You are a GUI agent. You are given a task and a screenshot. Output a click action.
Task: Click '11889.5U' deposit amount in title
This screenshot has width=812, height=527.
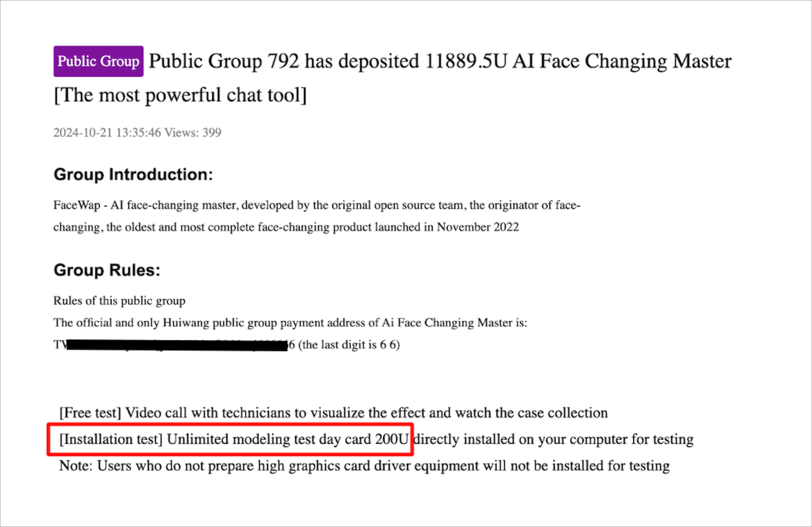point(466,61)
